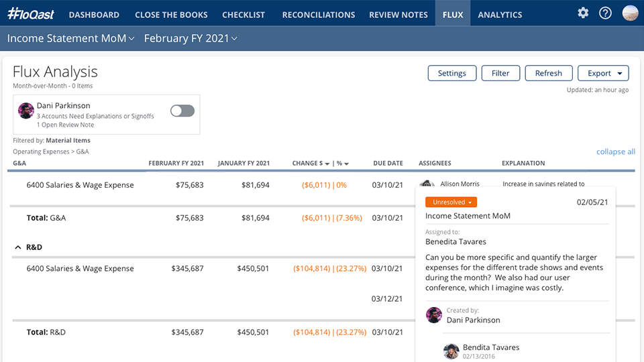Image resolution: width=644 pixels, height=362 pixels.
Task: Click the FloQast logo
Action: coord(30,14)
